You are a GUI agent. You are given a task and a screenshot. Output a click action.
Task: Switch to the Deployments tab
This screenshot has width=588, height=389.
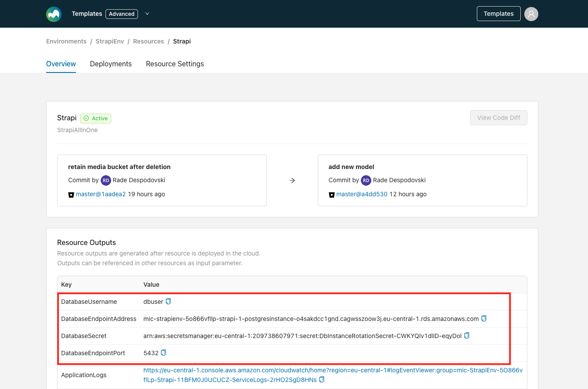coord(111,64)
